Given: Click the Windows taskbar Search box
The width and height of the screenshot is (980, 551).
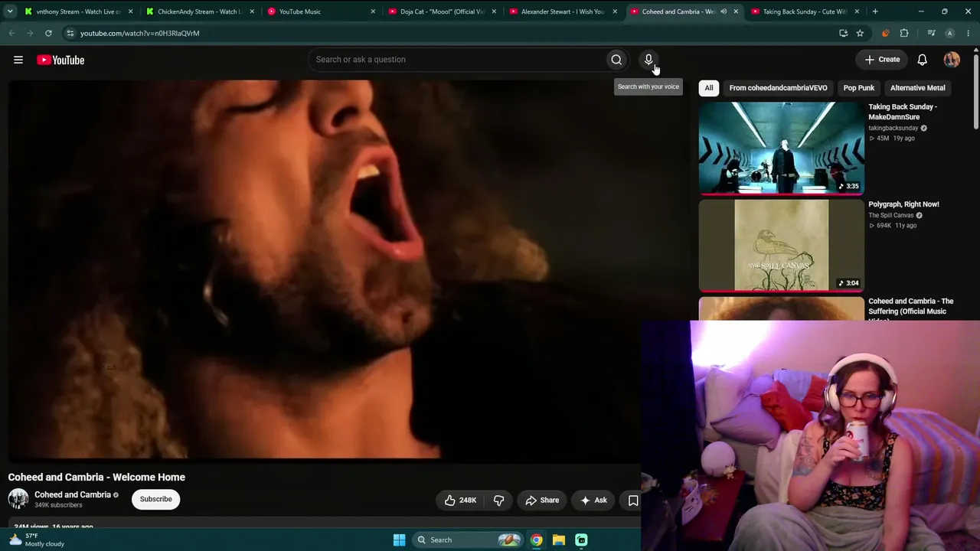Looking at the screenshot, I should [x=467, y=540].
